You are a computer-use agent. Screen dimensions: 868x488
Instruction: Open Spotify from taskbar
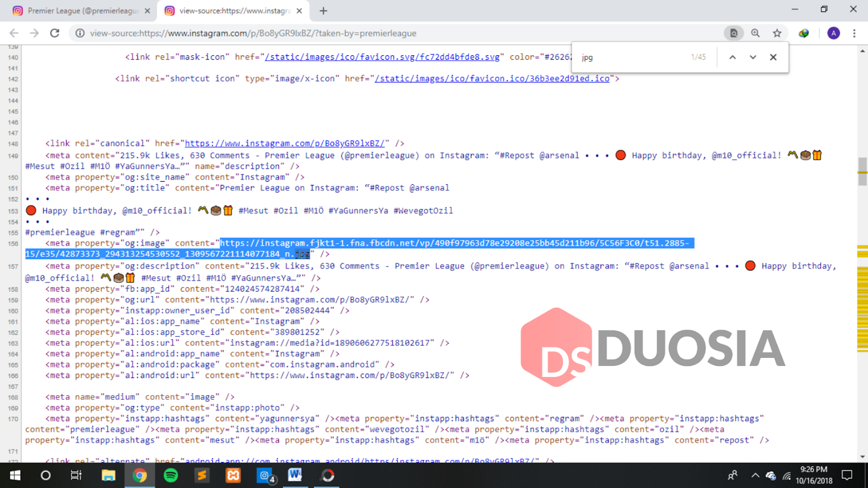[171, 476]
